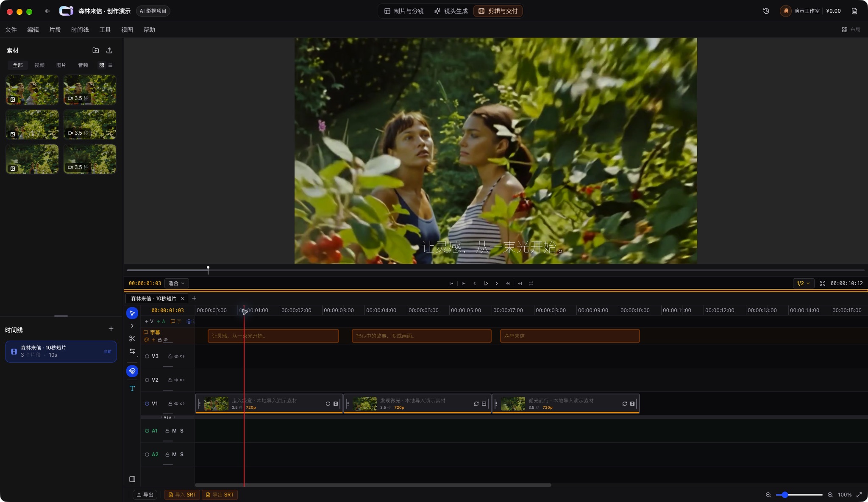Open the 时间线 menu
The height and width of the screenshot is (502, 868).
pos(80,30)
